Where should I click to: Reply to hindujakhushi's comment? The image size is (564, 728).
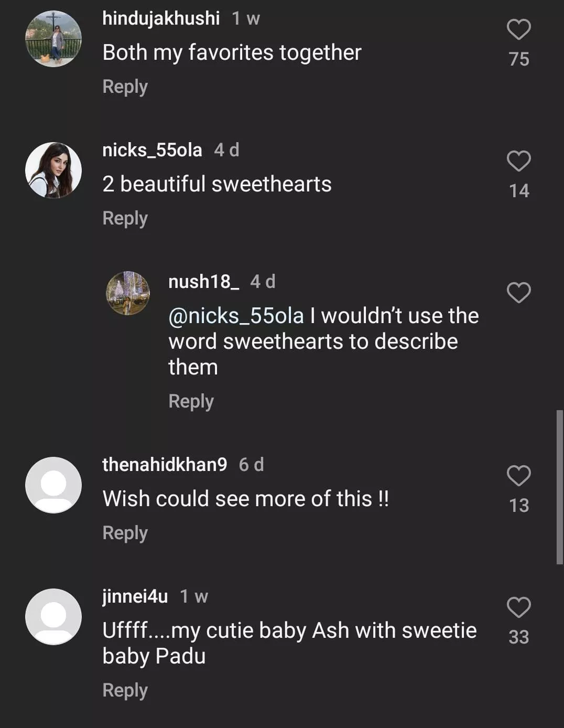125,87
